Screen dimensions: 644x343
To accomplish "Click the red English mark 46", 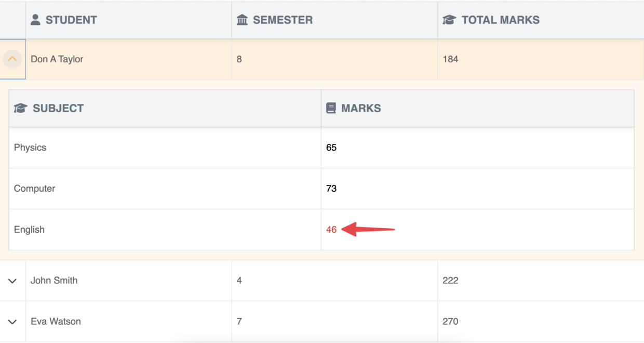I will point(331,230).
